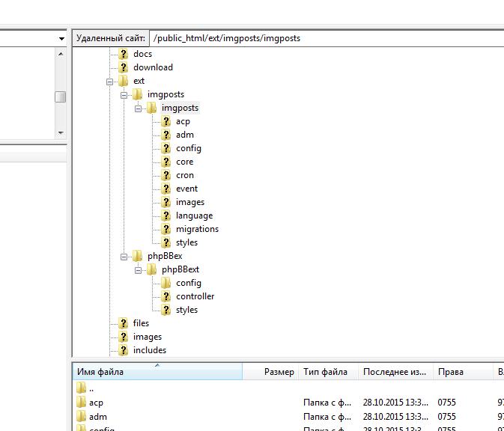Click the parent directory '..' folder icon

[81, 388]
